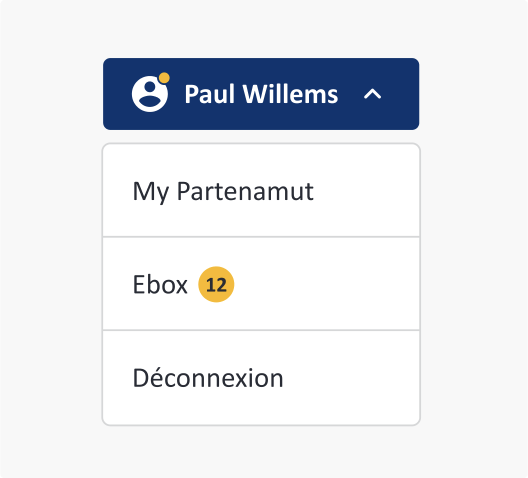Click the profile silhouette in the blue button
The height and width of the screenshot is (478, 528).
(x=150, y=94)
